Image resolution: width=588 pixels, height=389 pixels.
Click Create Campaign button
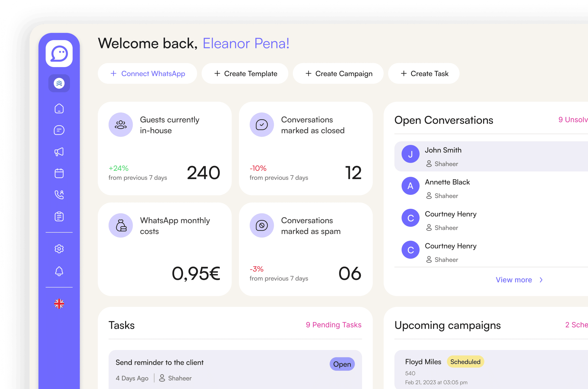pos(338,73)
